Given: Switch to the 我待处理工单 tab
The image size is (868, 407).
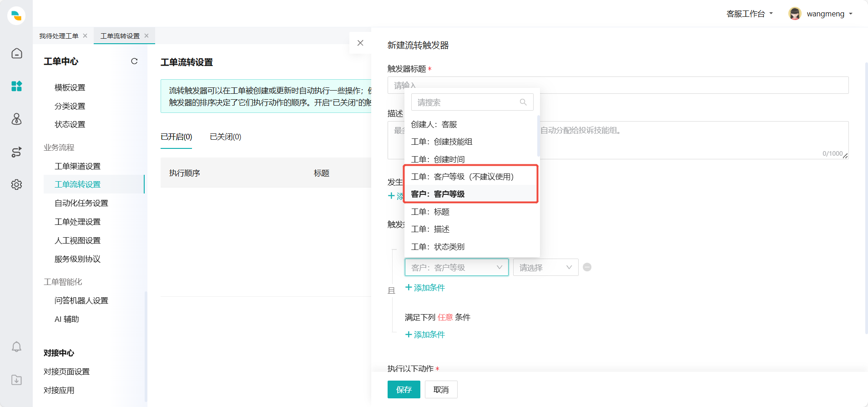Looking at the screenshot, I should (59, 36).
